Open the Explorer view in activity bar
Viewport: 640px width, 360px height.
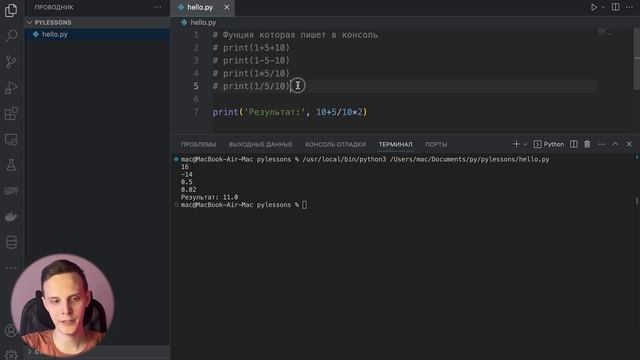(x=11, y=10)
